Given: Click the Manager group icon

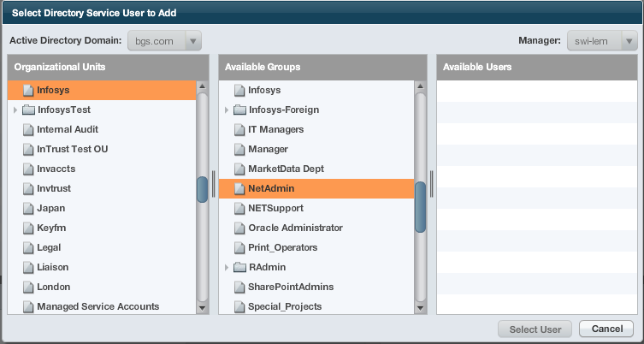Looking at the screenshot, I should [x=239, y=150].
